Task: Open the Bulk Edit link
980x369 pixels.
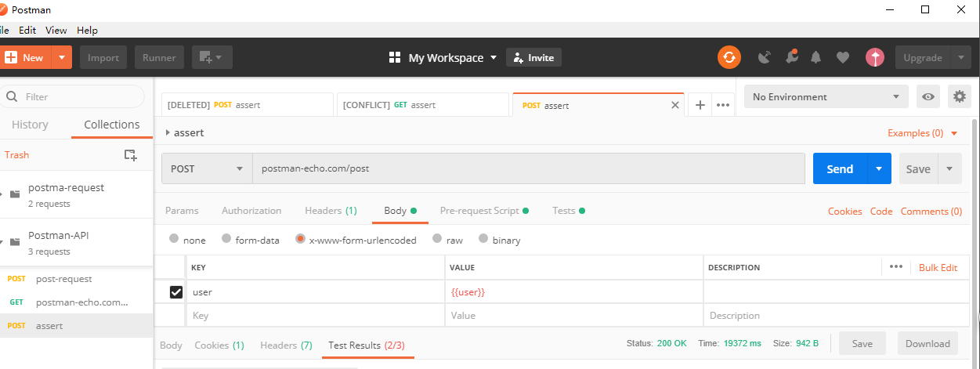Action: (938, 267)
